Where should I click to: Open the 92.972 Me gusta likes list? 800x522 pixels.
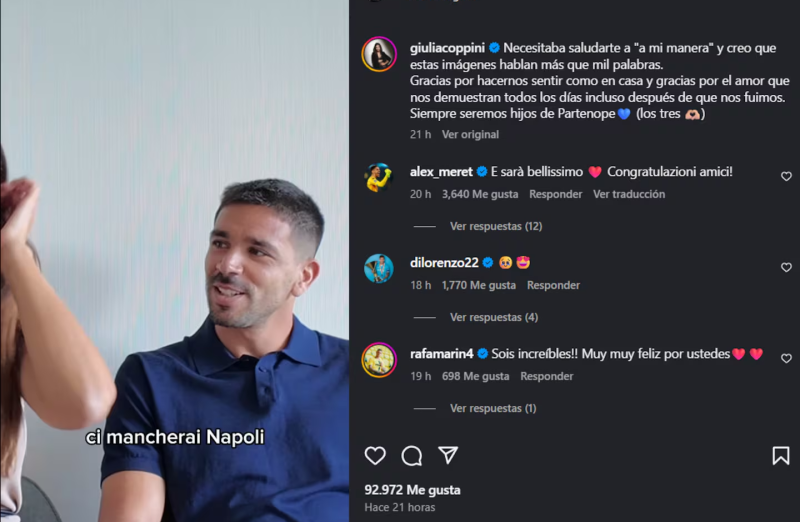[412, 490]
